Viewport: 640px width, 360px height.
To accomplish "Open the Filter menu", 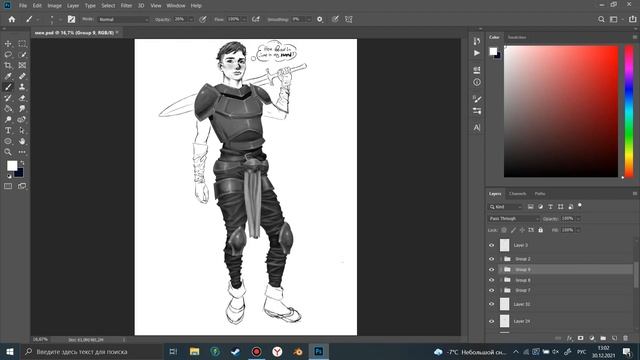I will click(126, 6).
